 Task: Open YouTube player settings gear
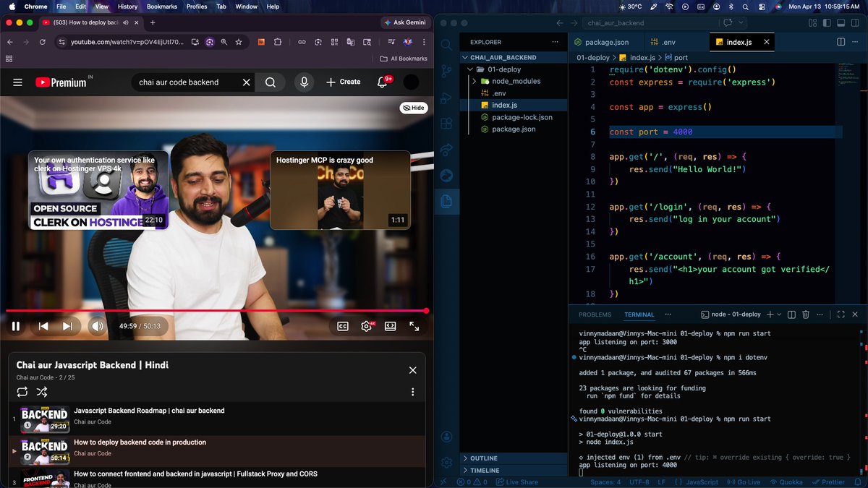click(x=367, y=326)
